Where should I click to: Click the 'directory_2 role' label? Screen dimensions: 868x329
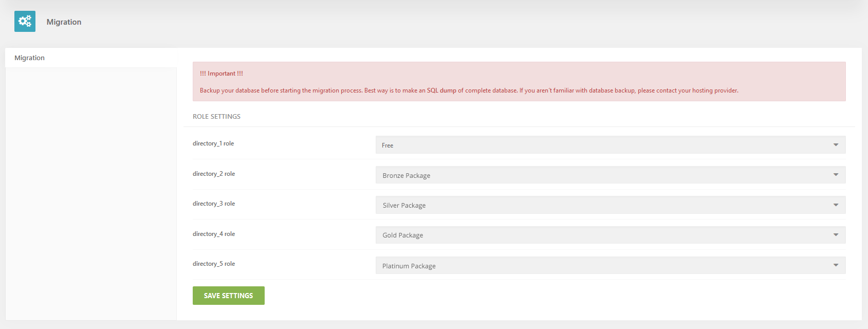(214, 174)
